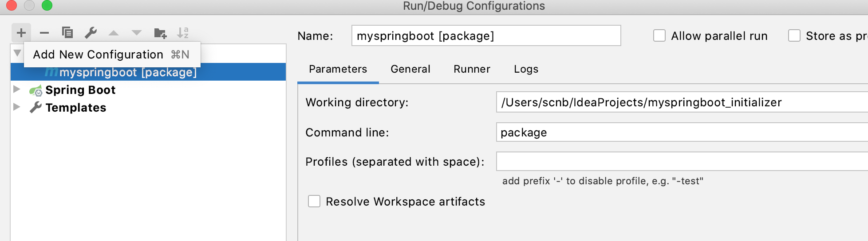Click the Sort Configurations alphabetically icon
Viewport: 868px width, 241px height.
[183, 33]
